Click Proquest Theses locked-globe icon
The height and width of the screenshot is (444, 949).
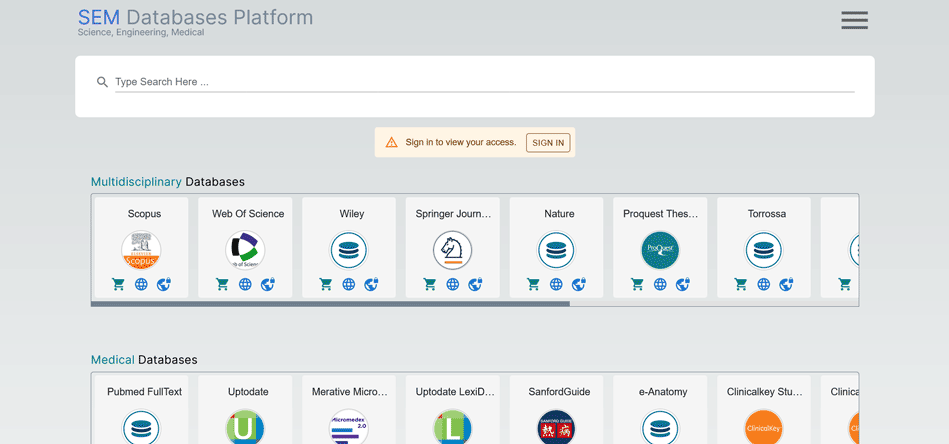(683, 284)
